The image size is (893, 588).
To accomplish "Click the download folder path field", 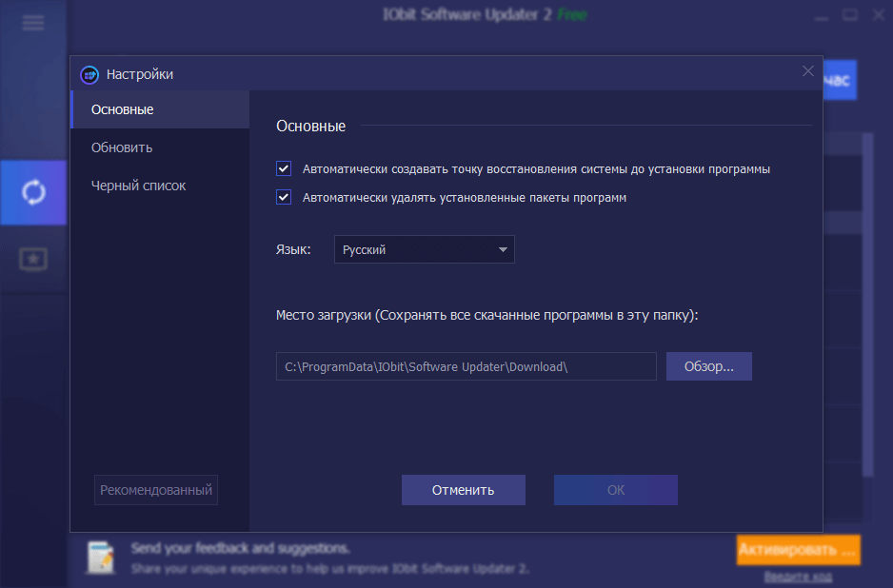I will (x=466, y=366).
